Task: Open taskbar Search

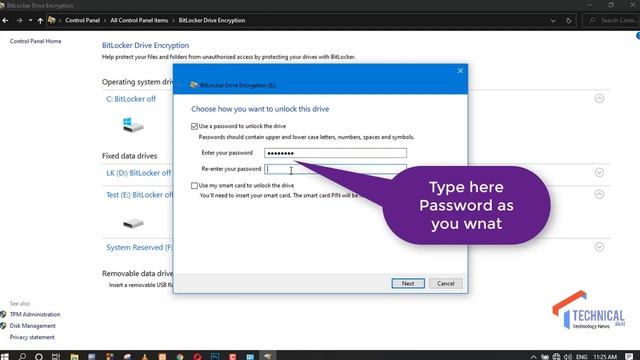Action: point(22,357)
